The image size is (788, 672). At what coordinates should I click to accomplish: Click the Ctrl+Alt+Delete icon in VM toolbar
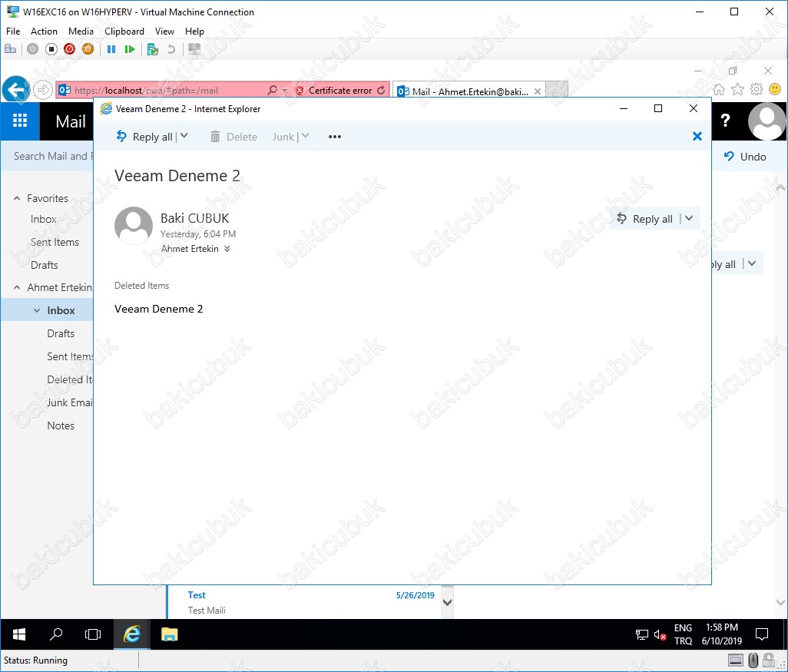point(10,48)
